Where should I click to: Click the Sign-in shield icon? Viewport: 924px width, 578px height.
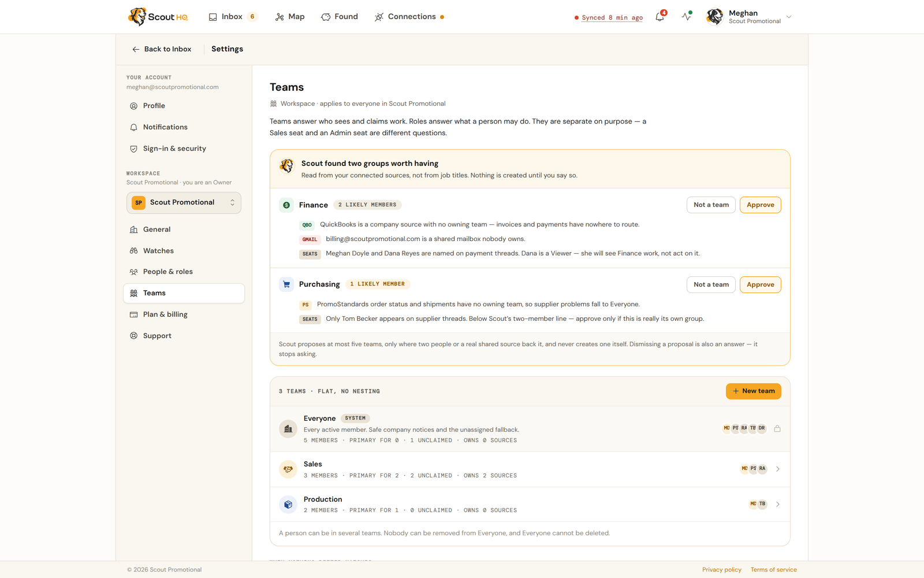click(134, 149)
